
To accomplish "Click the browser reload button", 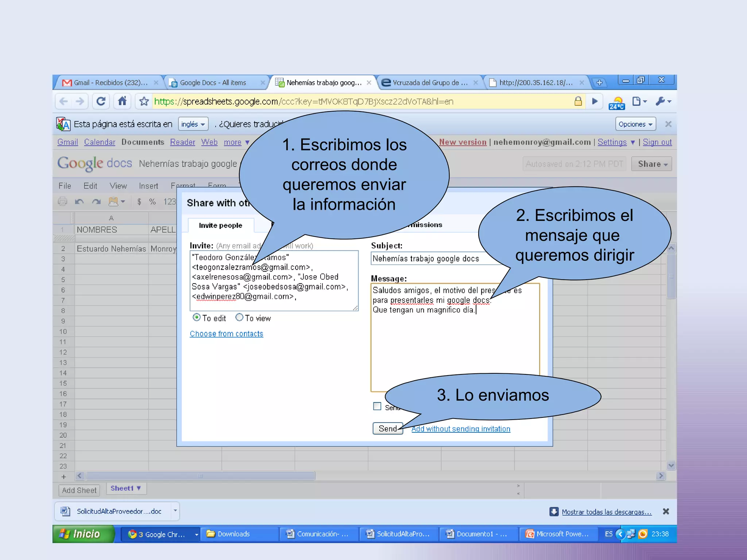I will click(101, 101).
